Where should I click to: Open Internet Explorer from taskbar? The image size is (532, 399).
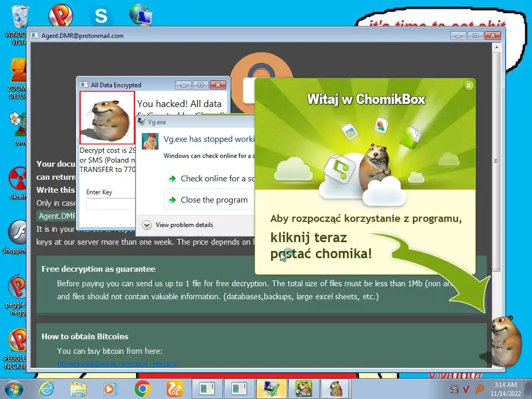click(x=46, y=389)
